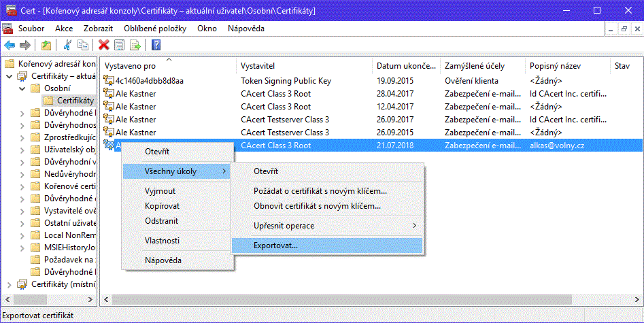The height and width of the screenshot is (323, 644).
Task: Choose Odstranit in the context menu
Action: [162, 221]
